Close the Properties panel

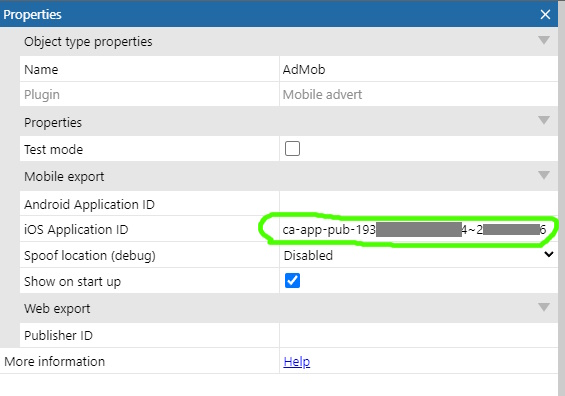pyautogui.click(x=545, y=14)
